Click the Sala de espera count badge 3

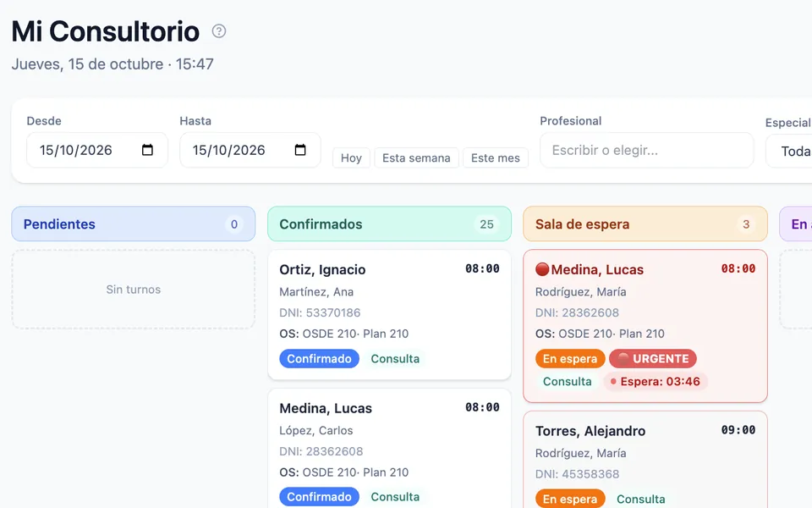[x=746, y=224]
